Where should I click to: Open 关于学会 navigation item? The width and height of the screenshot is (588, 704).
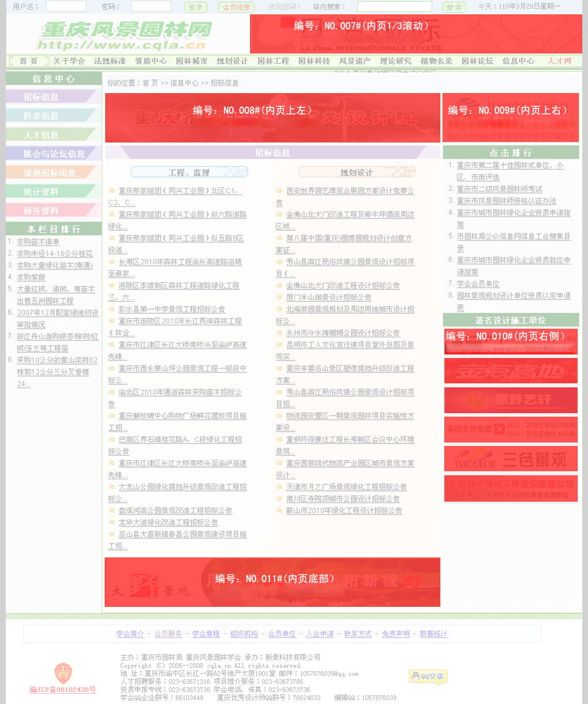click(69, 61)
